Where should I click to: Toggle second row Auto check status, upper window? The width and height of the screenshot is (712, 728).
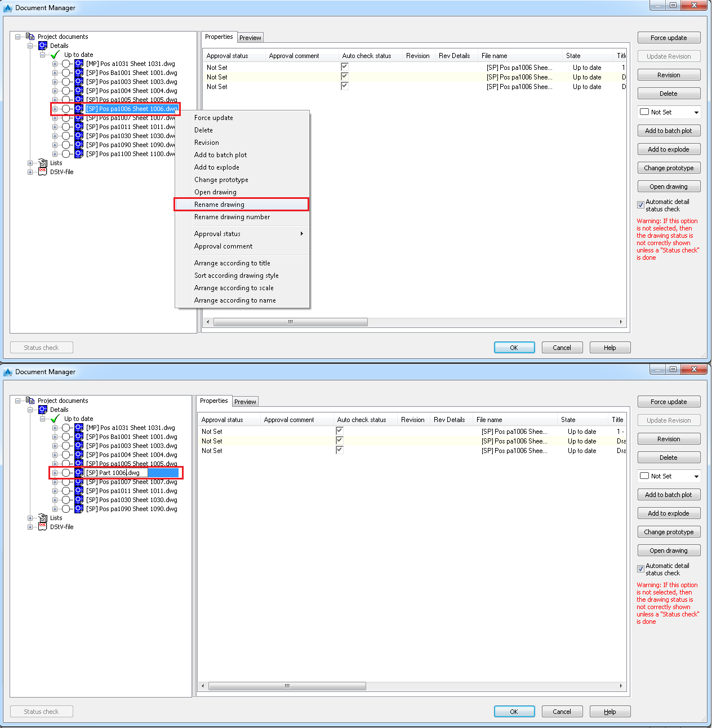pos(344,76)
